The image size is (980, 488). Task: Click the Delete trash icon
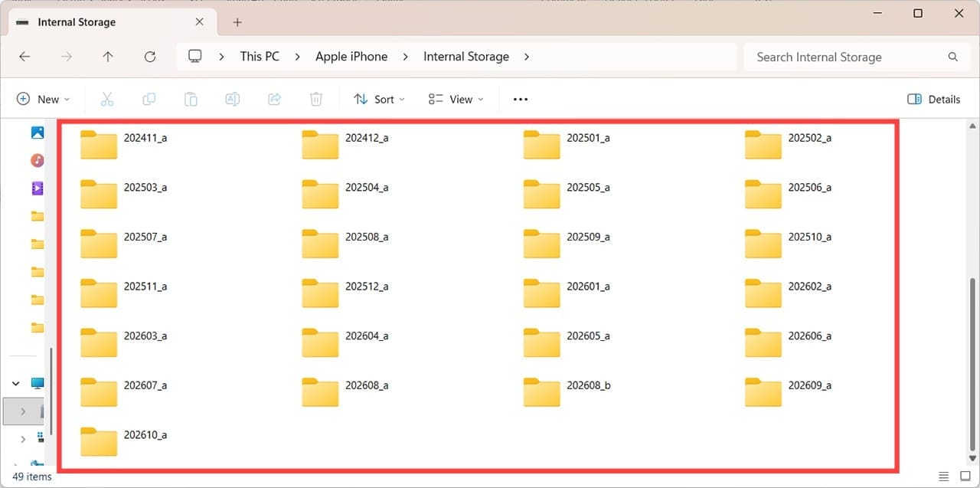[315, 99]
